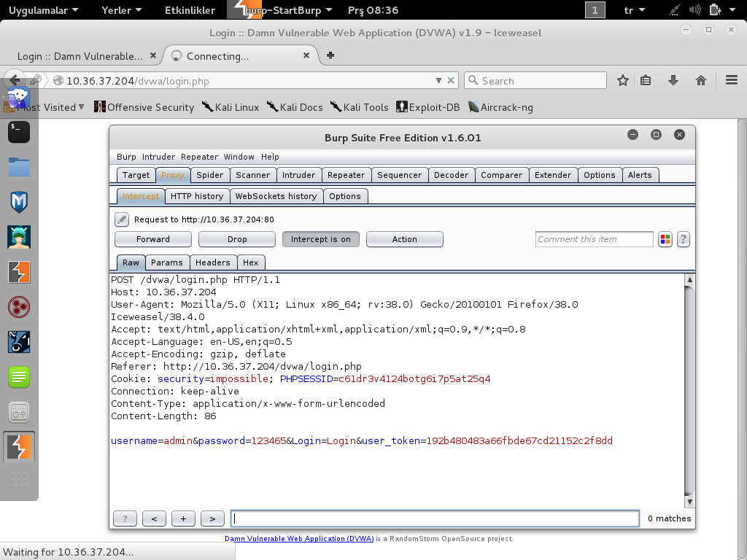Switch to the Headers view tab
The height and width of the screenshot is (560, 747).
coord(212,262)
